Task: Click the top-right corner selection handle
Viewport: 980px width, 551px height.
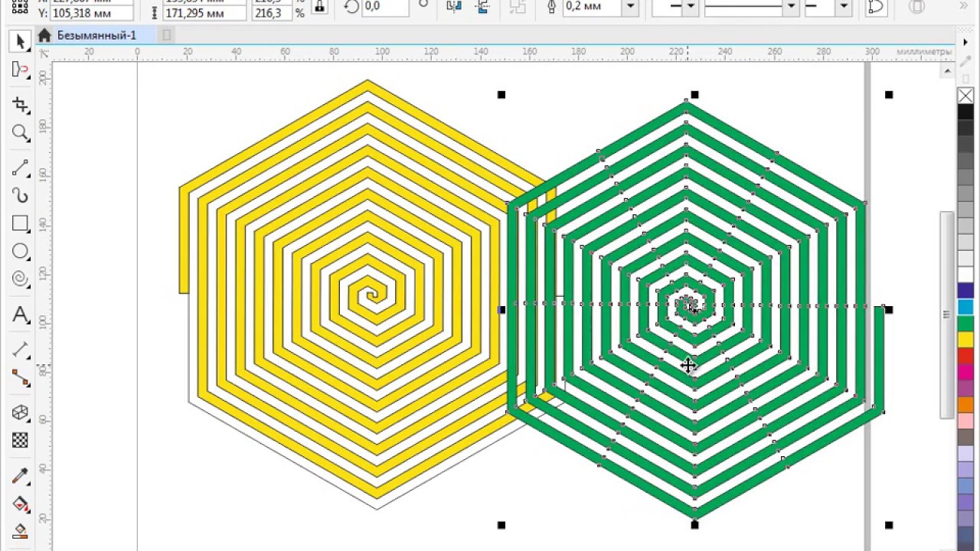Action: click(x=889, y=95)
